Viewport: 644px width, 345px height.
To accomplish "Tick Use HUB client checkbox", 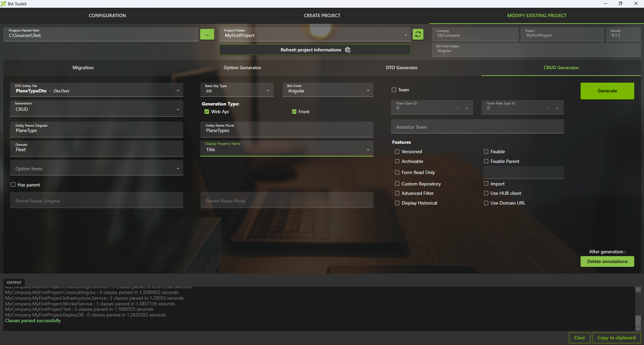I will click(486, 193).
